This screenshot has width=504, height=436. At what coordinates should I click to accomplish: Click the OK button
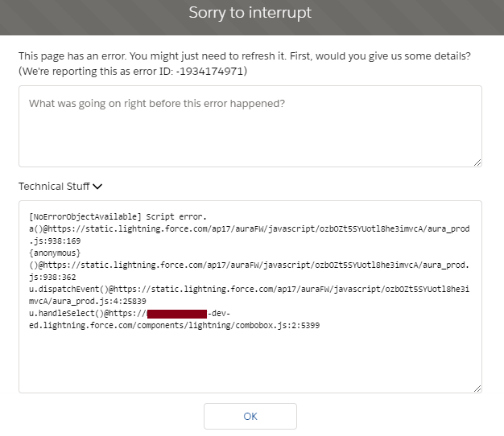click(250, 416)
